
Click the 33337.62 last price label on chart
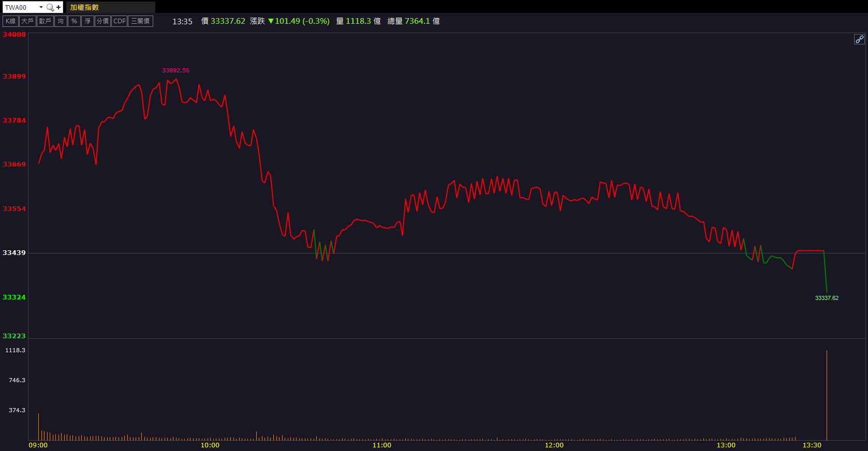coord(827,298)
